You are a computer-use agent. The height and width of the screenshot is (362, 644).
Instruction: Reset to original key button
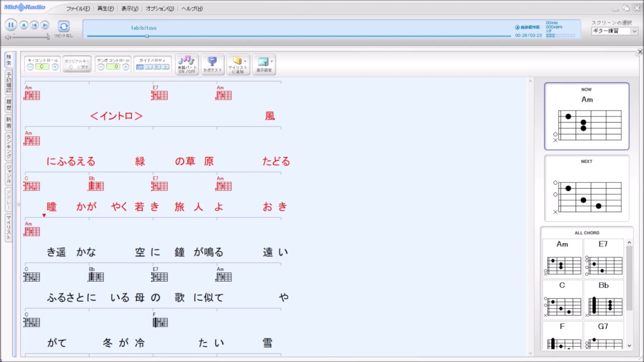(x=77, y=64)
